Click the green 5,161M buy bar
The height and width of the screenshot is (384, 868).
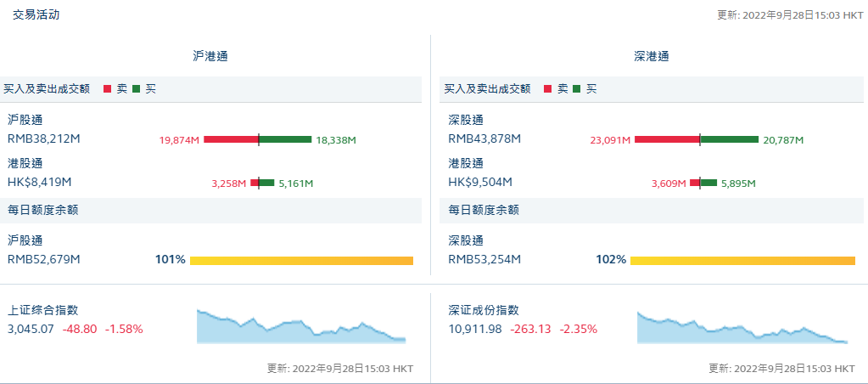267,183
